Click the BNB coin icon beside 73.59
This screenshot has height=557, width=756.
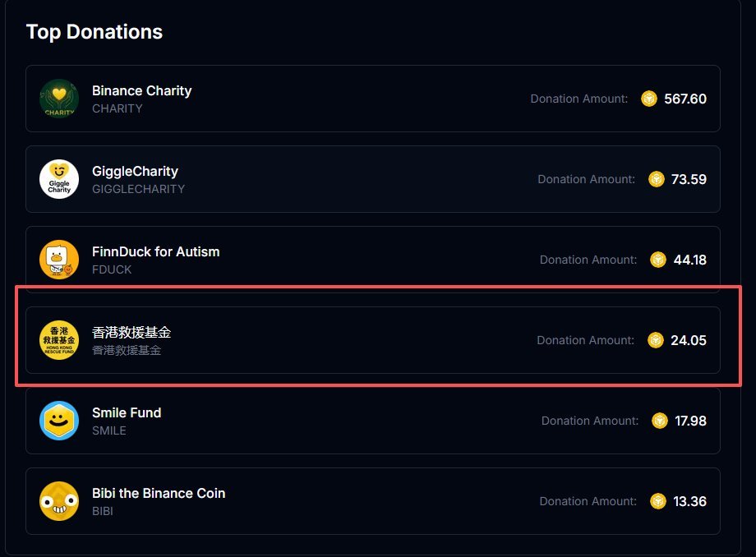coord(656,179)
